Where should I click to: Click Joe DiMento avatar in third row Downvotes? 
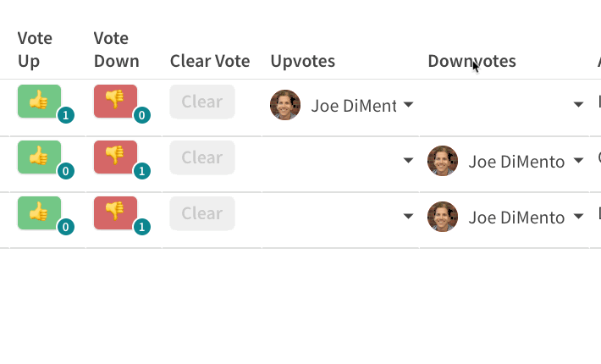point(443,217)
